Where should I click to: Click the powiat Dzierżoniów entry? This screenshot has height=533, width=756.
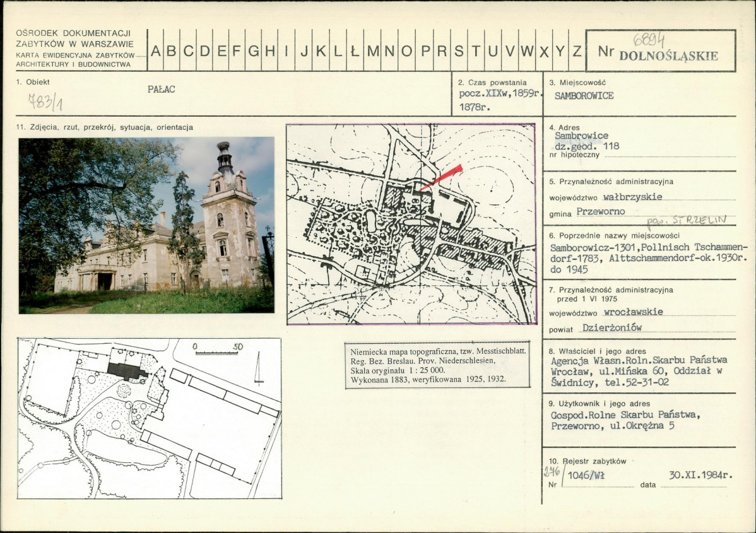tap(596, 328)
